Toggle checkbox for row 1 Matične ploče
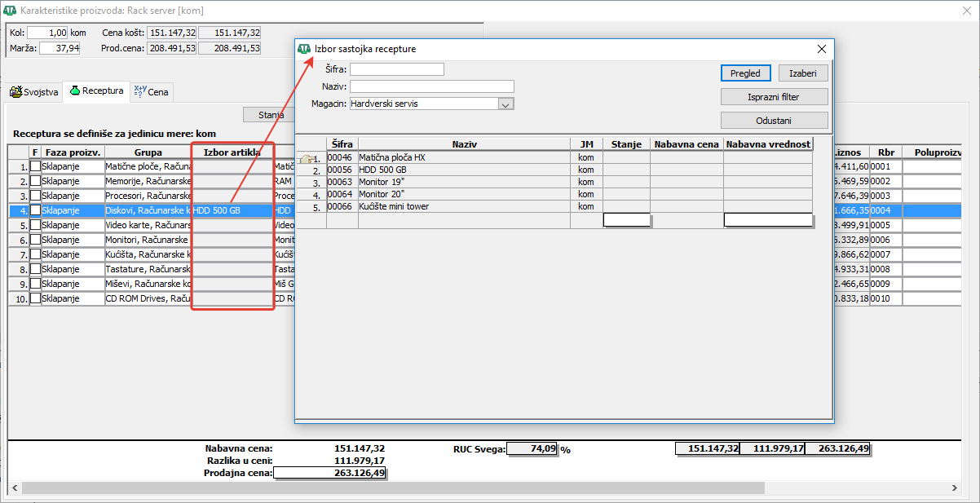Viewport: 980px width, 503px height. (x=35, y=166)
